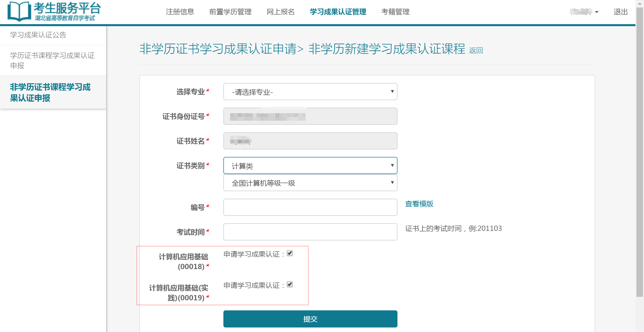Open the 考籍管理 navigation item

tap(396, 12)
